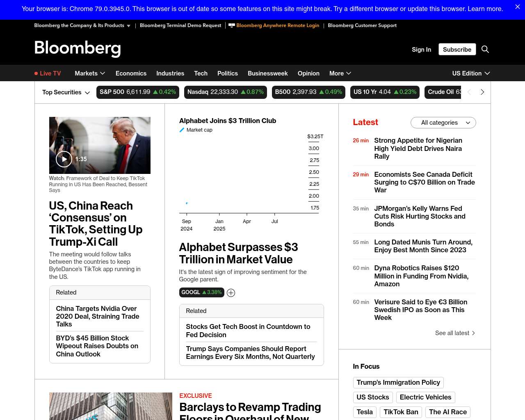525x420 pixels.
Task: Click the Bloomberg logo
Action: pyautogui.click(x=78, y=49)
